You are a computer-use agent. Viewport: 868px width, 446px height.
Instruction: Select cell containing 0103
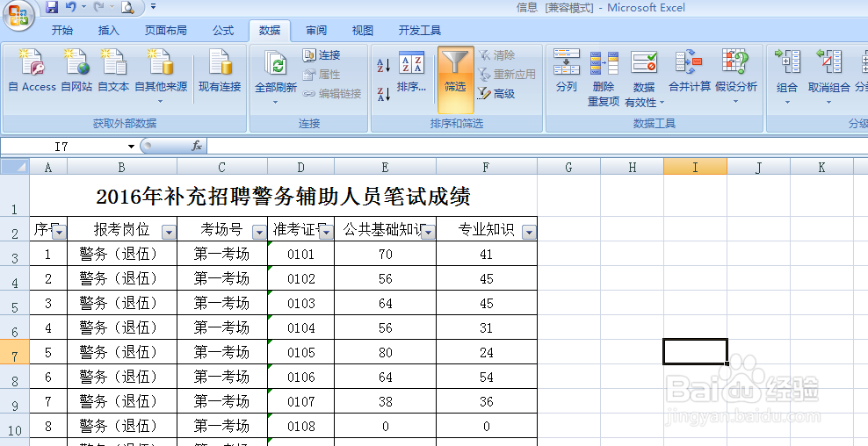[x=300, y=303]
